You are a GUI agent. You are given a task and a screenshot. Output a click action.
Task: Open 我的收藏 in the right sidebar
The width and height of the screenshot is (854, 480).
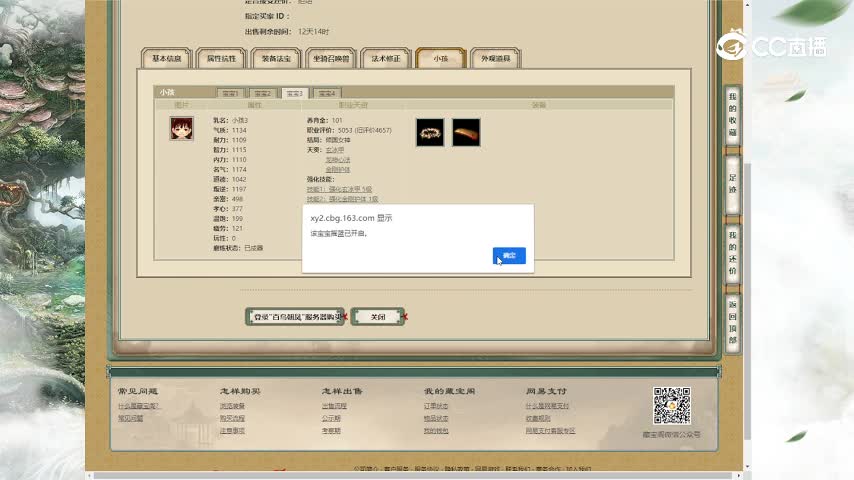point(733,114)
